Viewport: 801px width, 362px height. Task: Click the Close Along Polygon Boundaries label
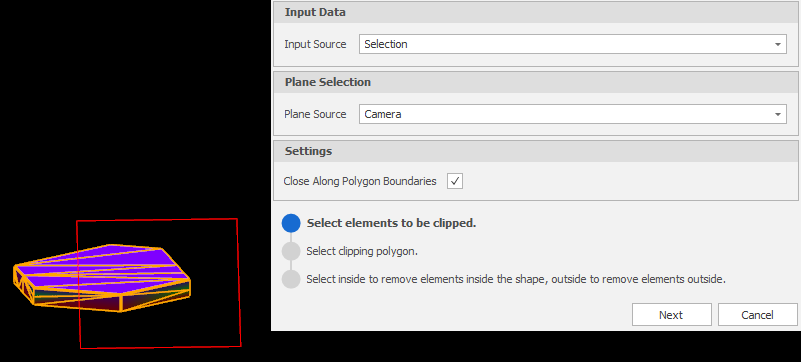click(x=360, y=181)
